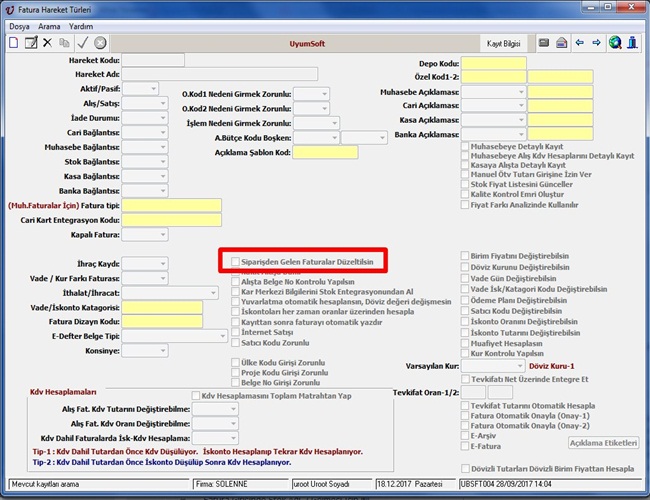650x500 pixels.
Task: Open Alış Fat. Kdv Tutarını Değiştirebilme dropdown
Action: [x=233, y=409]
